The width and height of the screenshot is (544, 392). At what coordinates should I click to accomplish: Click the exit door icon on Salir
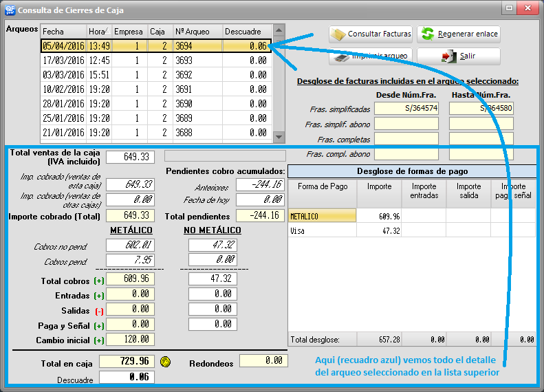449,56
